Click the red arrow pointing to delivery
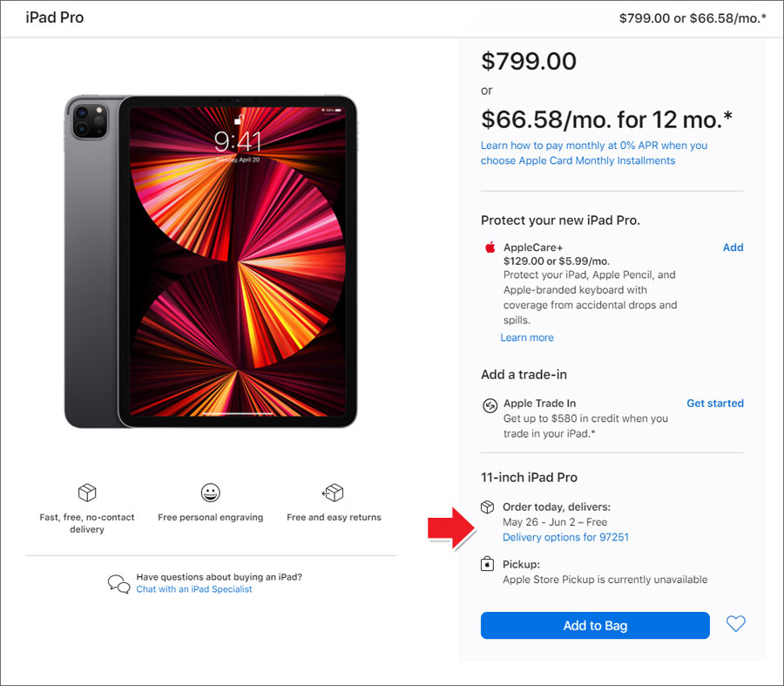Viewport: 784px width, 686px height. tap(451, 528)
